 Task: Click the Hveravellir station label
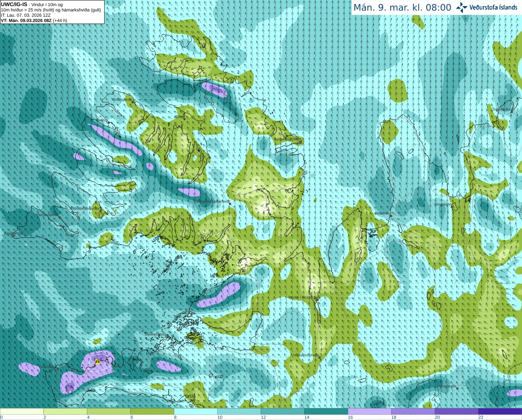point(448,386)
